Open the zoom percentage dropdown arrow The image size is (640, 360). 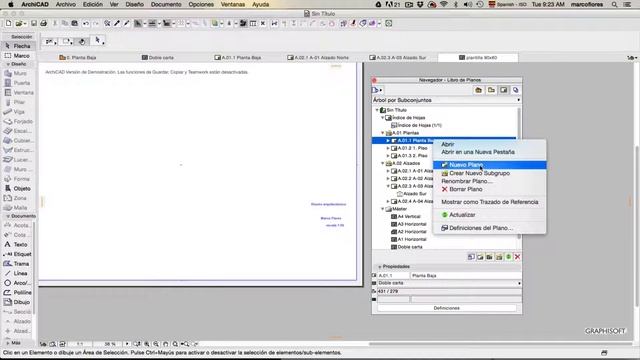pos(127,344)
